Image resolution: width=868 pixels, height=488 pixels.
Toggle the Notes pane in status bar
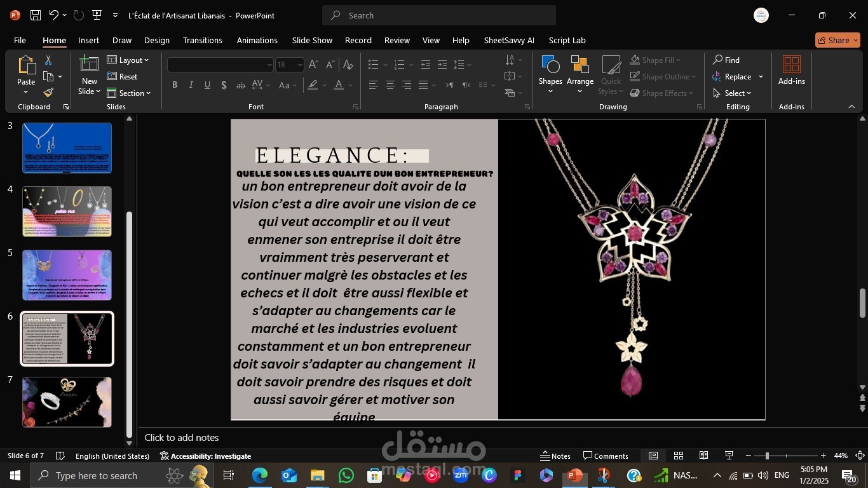tap(556, 456)
